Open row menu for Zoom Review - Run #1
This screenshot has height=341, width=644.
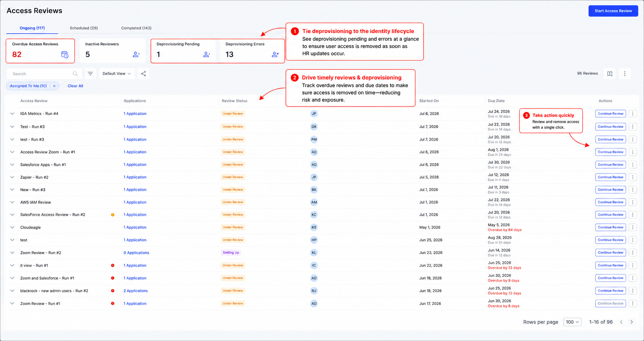pyautogui.click(x=632, y=303)
